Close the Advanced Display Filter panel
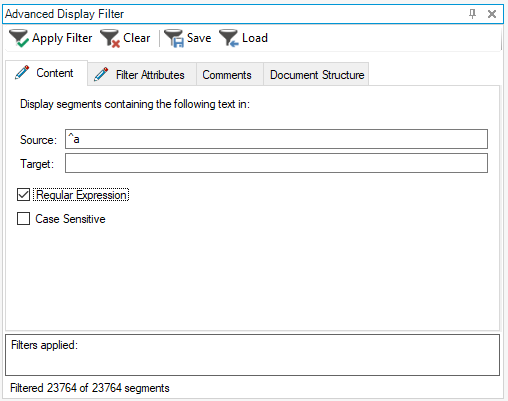The width and height of the screenshot is (508, 401). click(x=492, y=14)
